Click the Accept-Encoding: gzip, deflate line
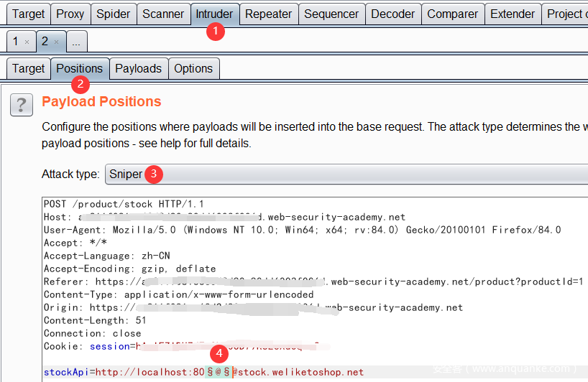 click(x=130, y=269)
